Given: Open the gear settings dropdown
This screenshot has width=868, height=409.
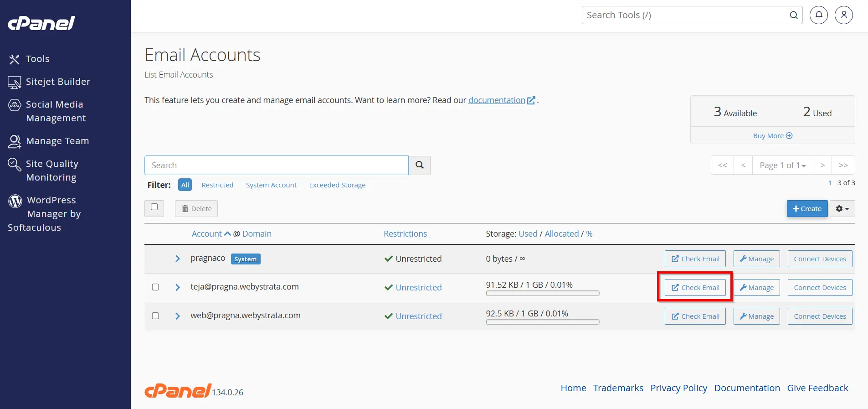Looking at the screenshot, I should pyautogui.click(x=842, y=208).
